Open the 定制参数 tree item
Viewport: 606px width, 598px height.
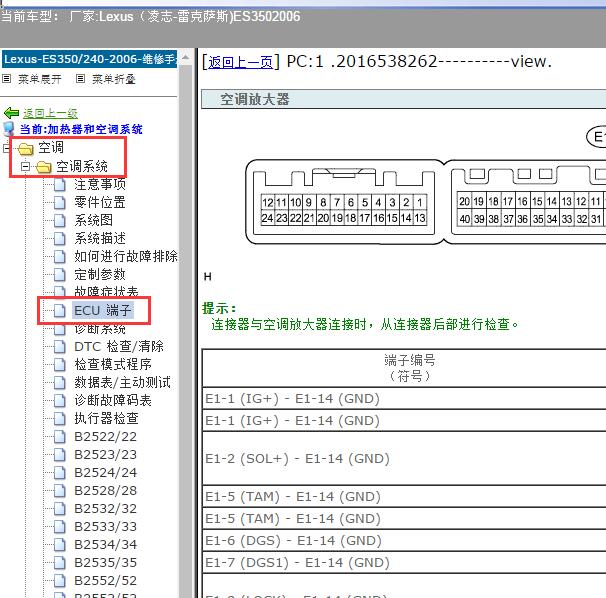coord(100,274)
